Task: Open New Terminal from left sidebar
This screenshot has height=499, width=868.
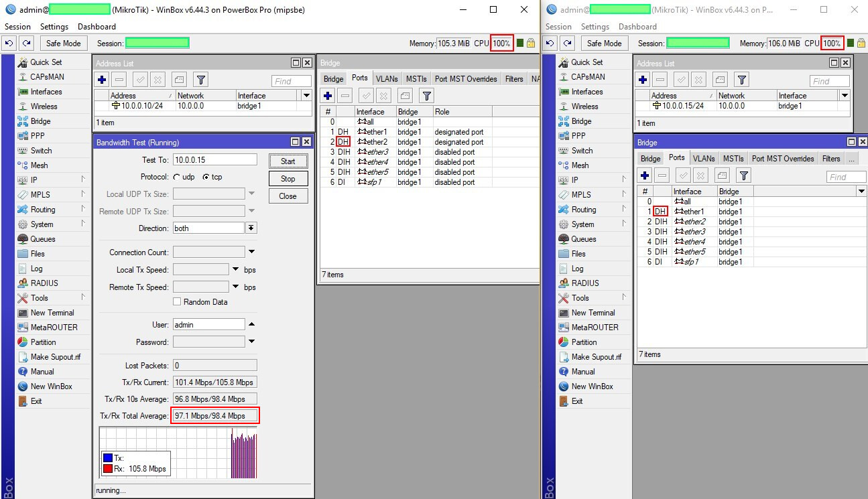Action: (x=52, y=313)
